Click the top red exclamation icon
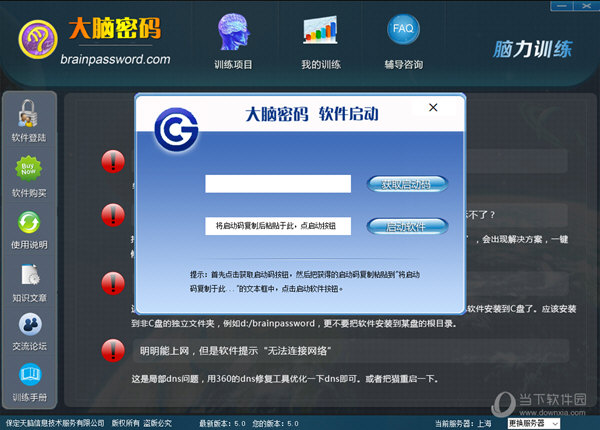The width and height of the screenshot is (600, 430). point(113,161)
